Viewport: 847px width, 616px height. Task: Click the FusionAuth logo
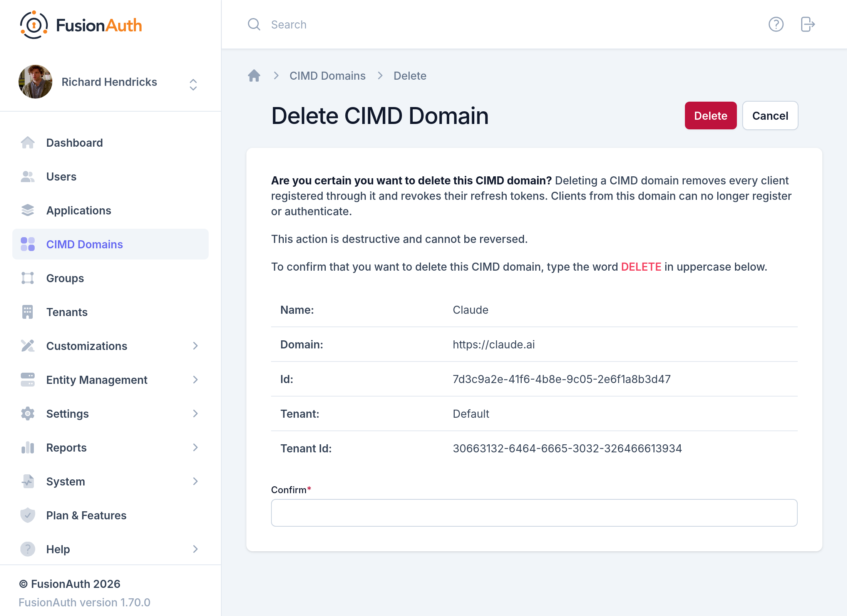point(81,25)
